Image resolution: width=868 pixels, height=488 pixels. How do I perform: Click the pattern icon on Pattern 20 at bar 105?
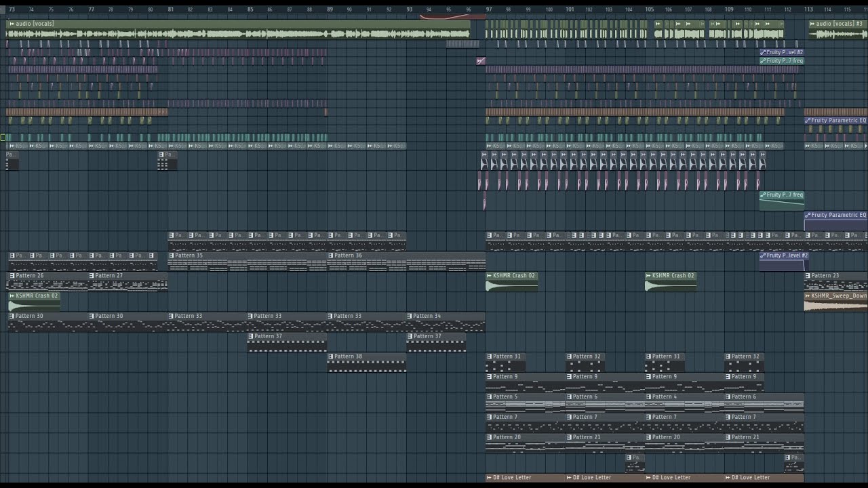pos(649,437)
